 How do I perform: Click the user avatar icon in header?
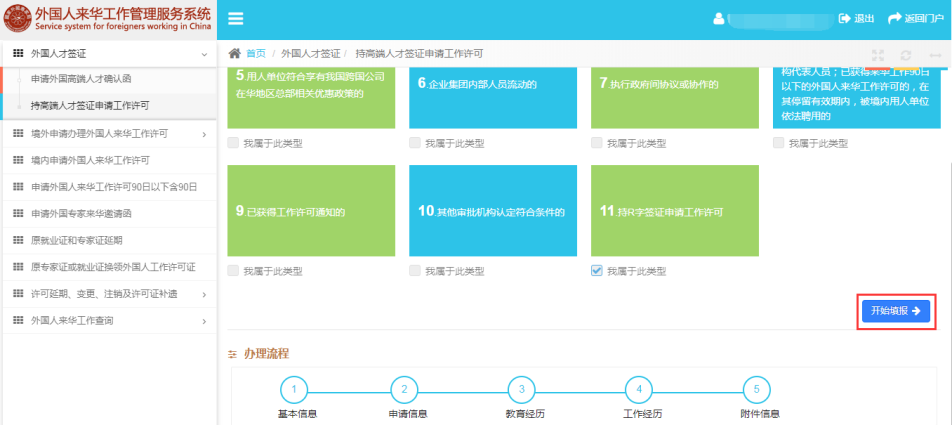tap(719, 18)
